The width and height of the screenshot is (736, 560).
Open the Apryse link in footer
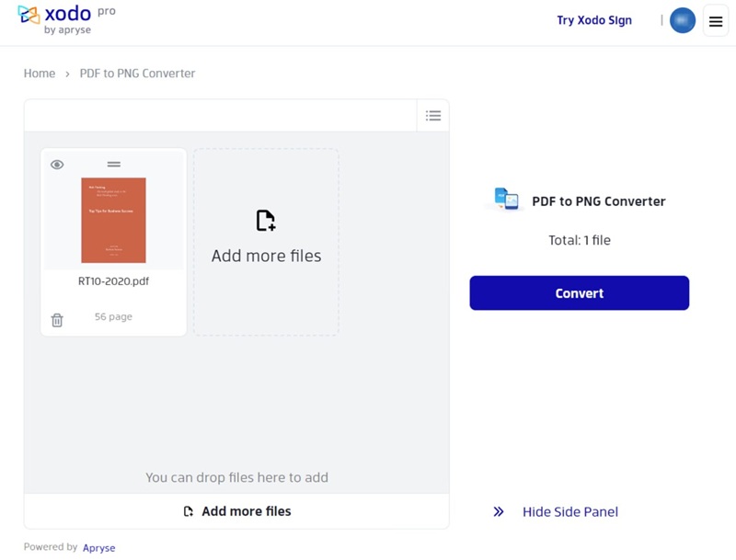point(98,547)
